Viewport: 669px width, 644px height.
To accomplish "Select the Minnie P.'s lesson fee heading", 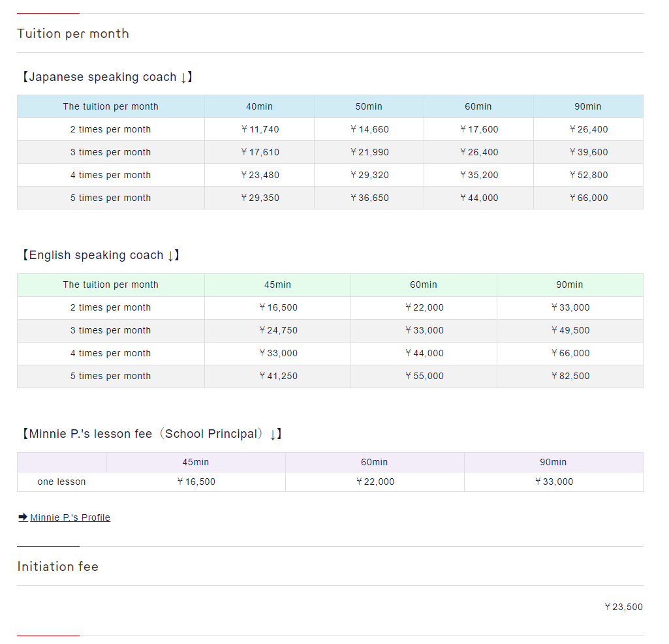I will click(151, 434).
